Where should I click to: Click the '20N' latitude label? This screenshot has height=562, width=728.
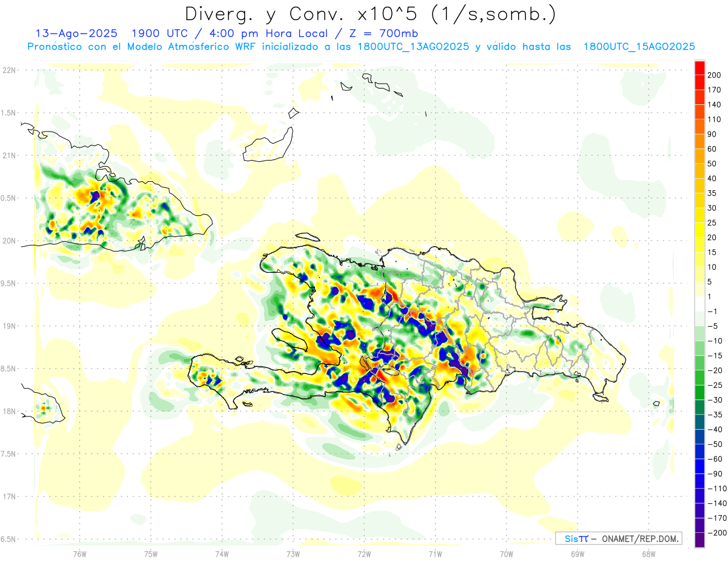tap(10, 241)
